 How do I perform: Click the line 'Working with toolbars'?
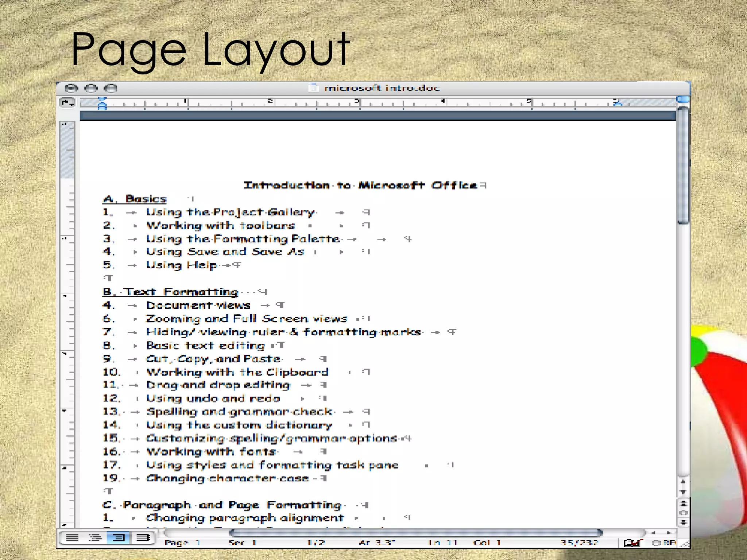pyautogui.click(x=220, y=226)
